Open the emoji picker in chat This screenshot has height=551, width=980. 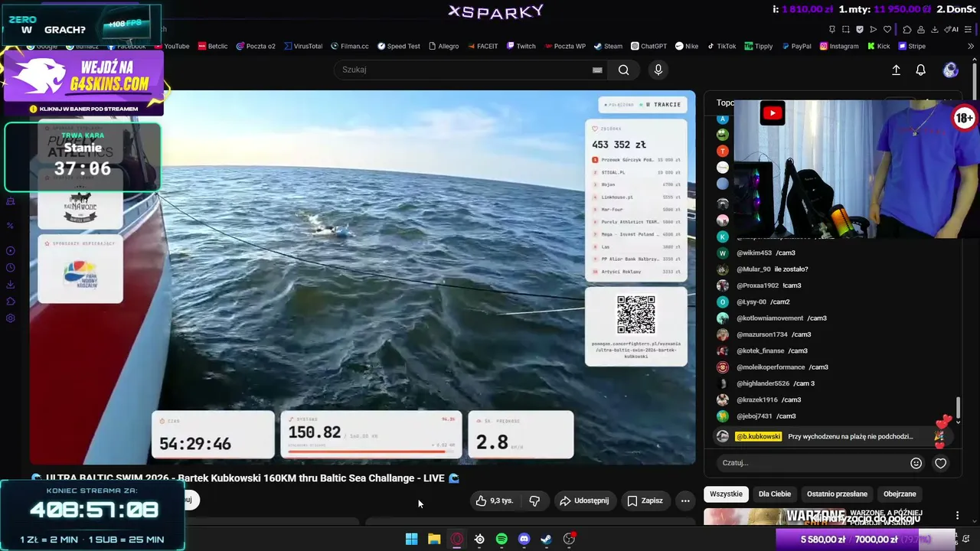point(916,463)
